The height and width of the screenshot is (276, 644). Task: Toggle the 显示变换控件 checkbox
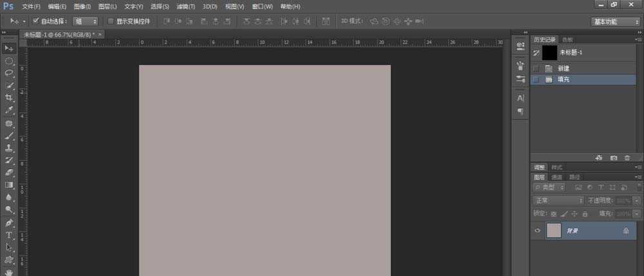pyautogui.click(x=111, y=21)
